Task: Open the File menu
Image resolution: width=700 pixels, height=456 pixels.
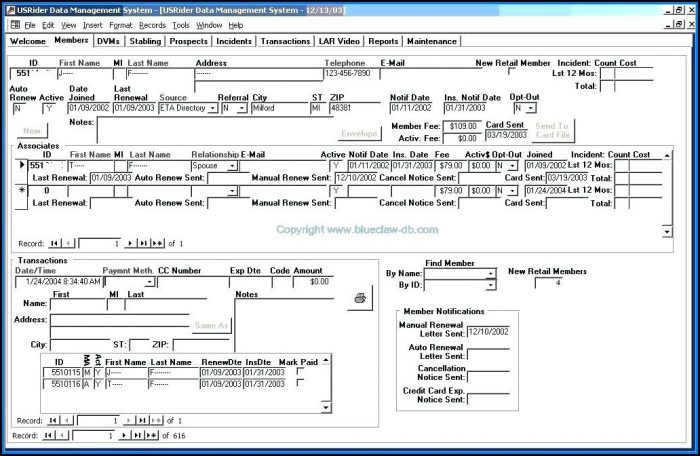Action: [x=30, y=25]
